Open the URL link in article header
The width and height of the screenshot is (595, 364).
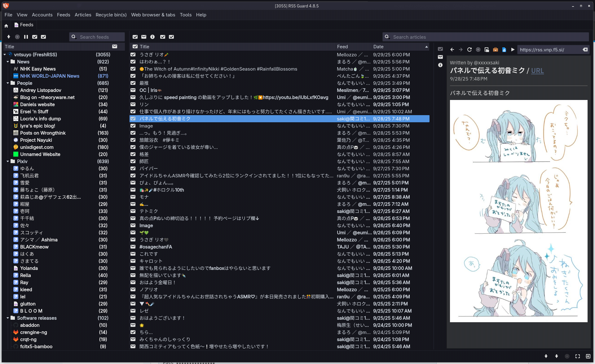tap(537, 71)
